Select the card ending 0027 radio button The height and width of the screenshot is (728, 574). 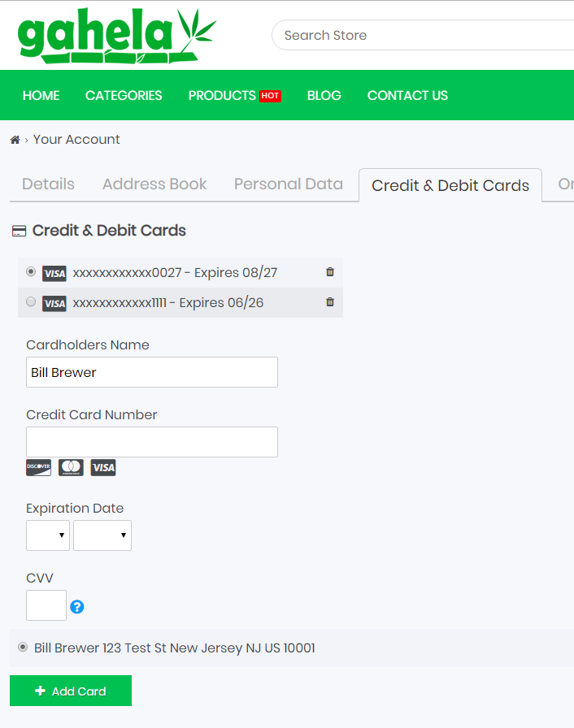[x=31, y=271]
